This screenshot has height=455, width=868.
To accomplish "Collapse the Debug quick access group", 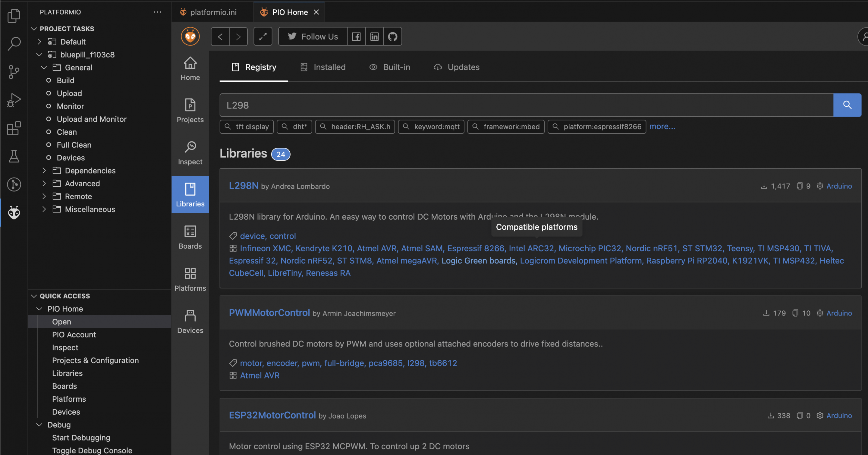I will [39, 425].
